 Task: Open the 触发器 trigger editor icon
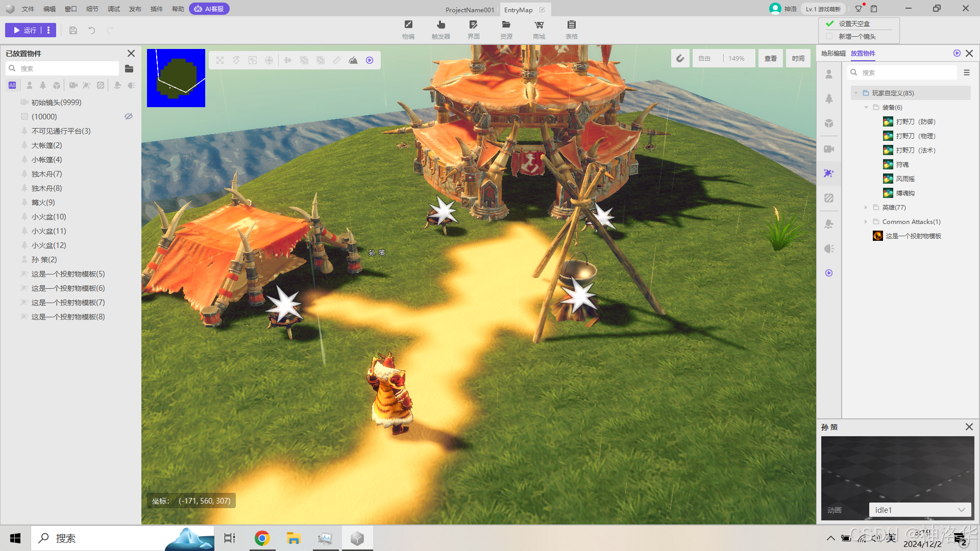(x=441, y=29)
